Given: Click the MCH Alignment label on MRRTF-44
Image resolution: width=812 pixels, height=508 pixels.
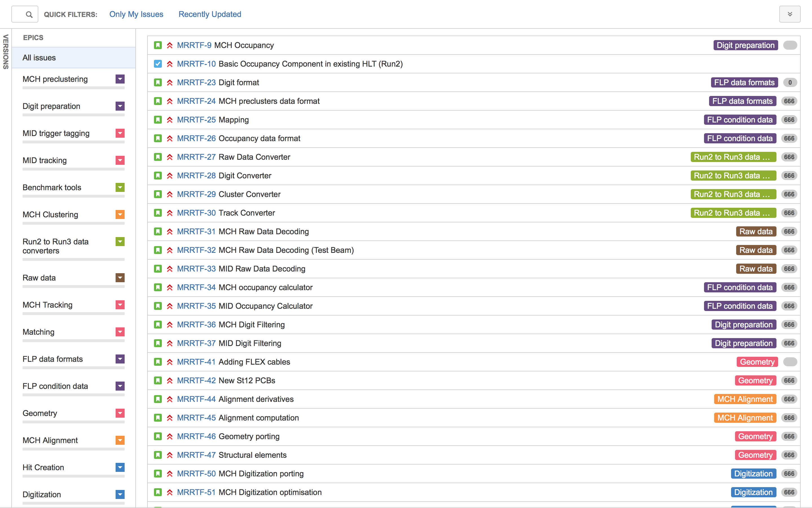Looking at the screenshot, I should 745,399.
